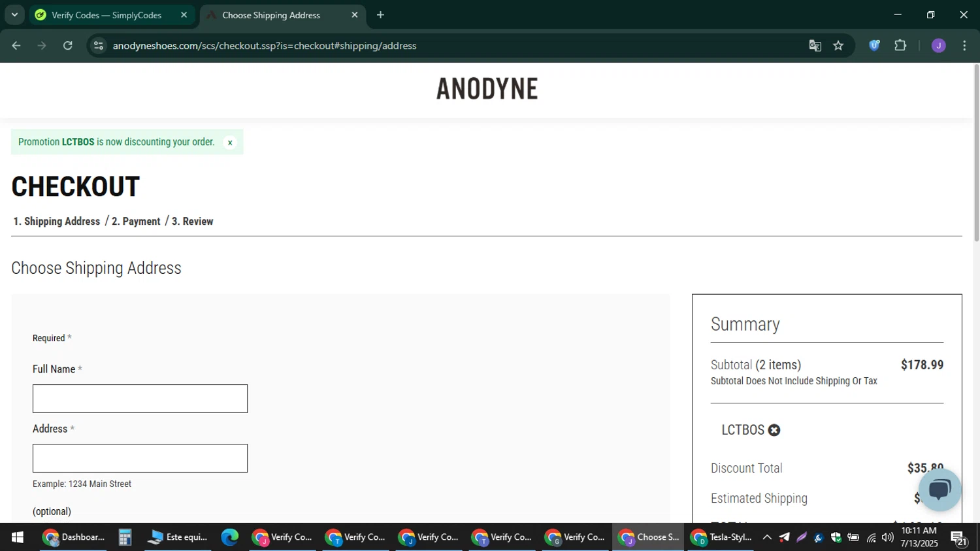Viewport: 980px width, 551px height.
Task: Go to step 2 Payment
Action: click(x=136, y=222)
